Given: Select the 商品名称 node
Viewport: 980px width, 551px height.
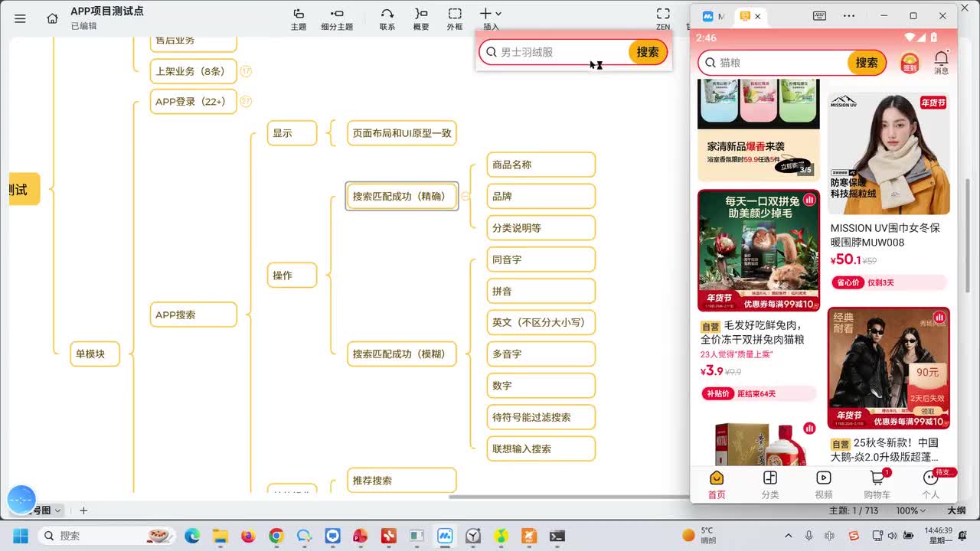Looking at the screenshot, I should pos(541,165).
